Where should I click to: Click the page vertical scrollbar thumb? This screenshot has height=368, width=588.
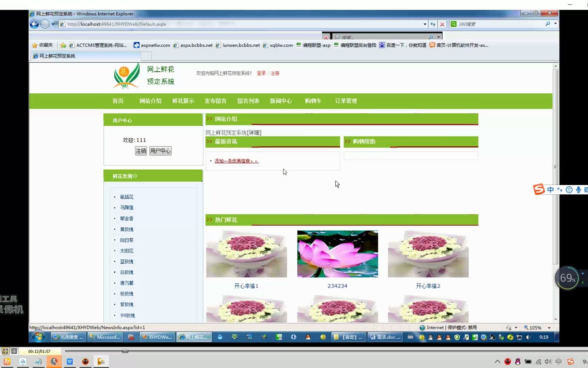pos(555,167)
